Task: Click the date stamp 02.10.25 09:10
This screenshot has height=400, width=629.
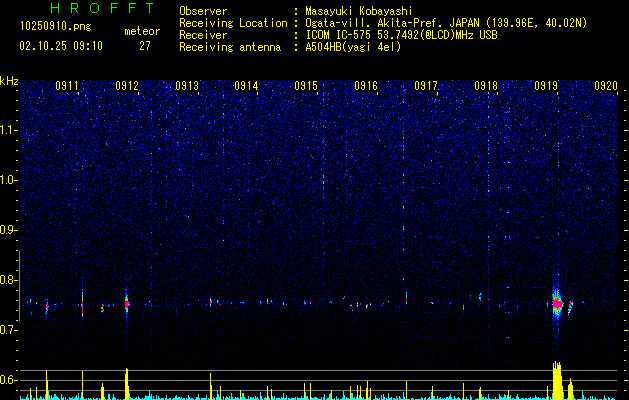Action: 61,46
